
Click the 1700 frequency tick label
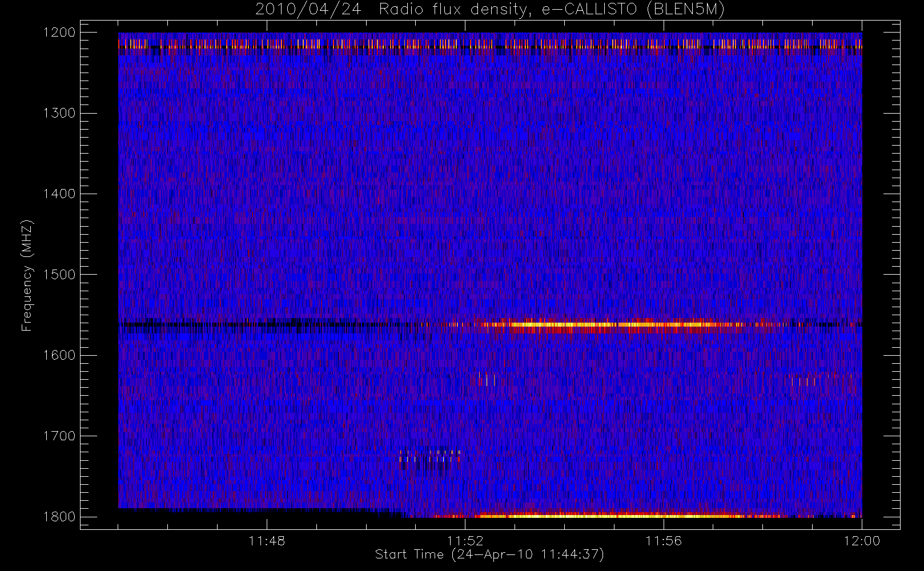(59, 436)
